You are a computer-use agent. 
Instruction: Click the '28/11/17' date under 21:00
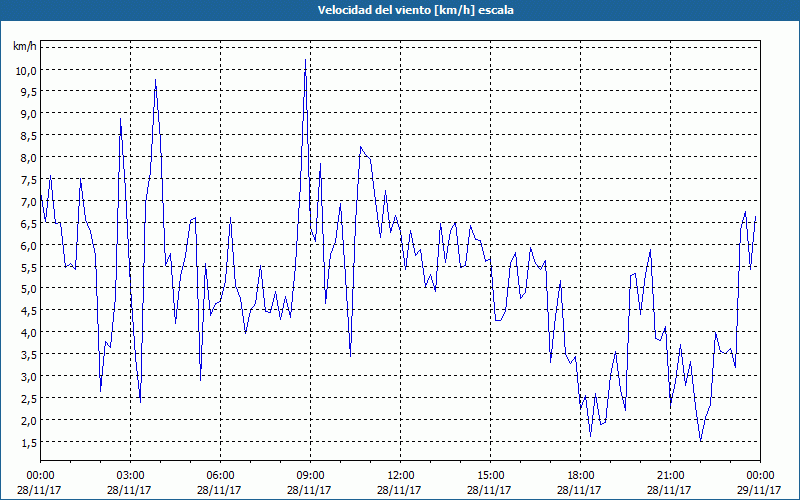point(669,490)
